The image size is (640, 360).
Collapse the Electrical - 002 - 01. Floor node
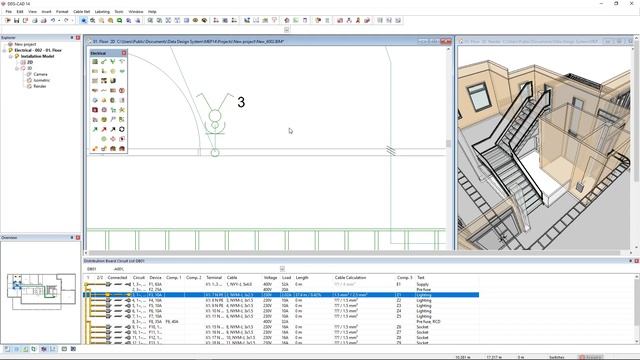click(4, 50)
